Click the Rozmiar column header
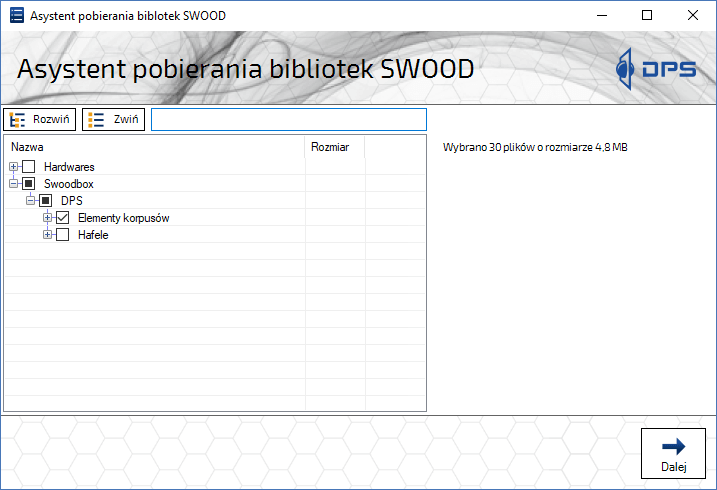This screenshot has width=717, height=490. click(x=335, y=147)
